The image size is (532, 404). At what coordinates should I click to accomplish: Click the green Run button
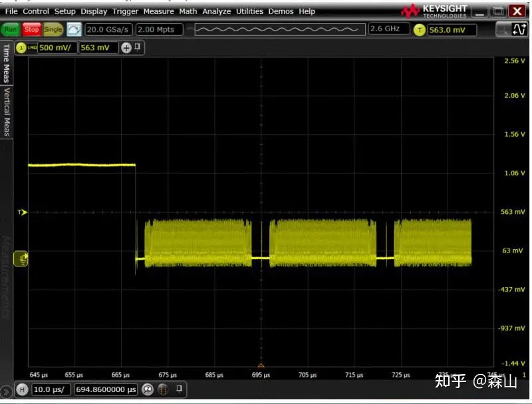click(x=11, y=29)
